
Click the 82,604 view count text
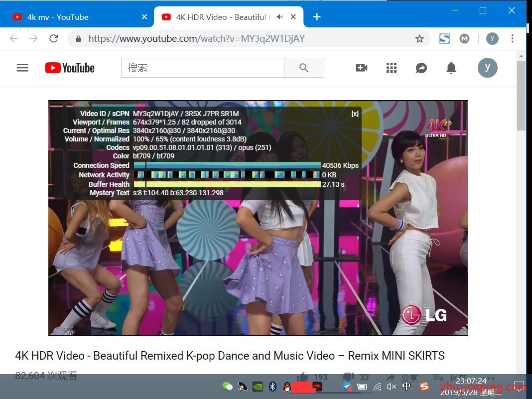pyautogui.click(x=46, y=376)
